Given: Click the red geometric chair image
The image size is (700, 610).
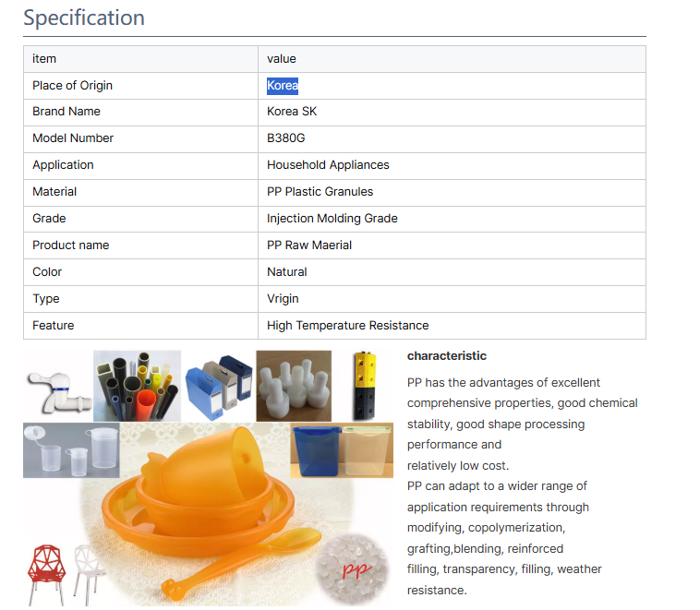Looking at the screenshot, I should 46,572.
